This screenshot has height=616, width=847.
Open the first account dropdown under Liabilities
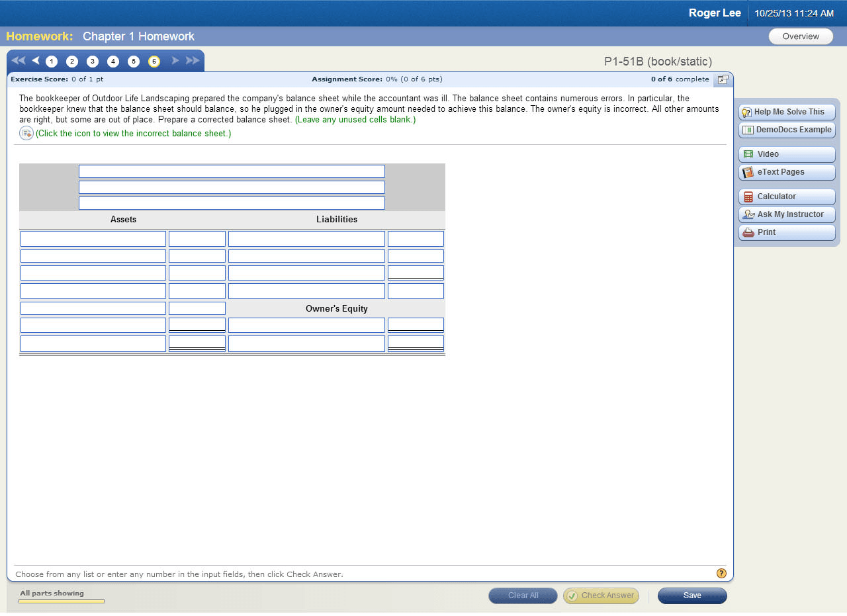pos(306,238)
